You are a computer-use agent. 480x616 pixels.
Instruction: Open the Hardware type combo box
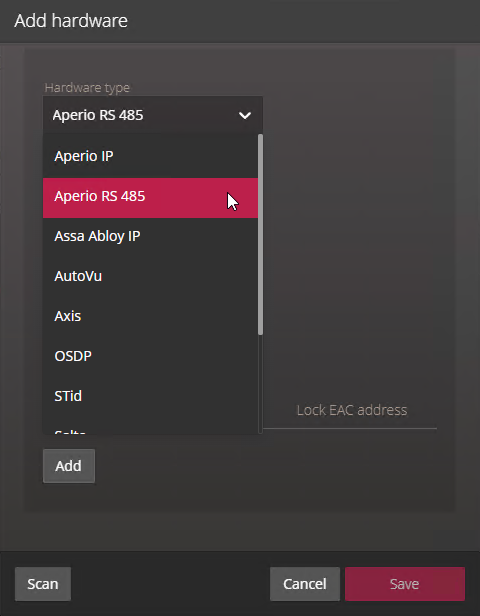pyautogui.click(x=153, y=115)
